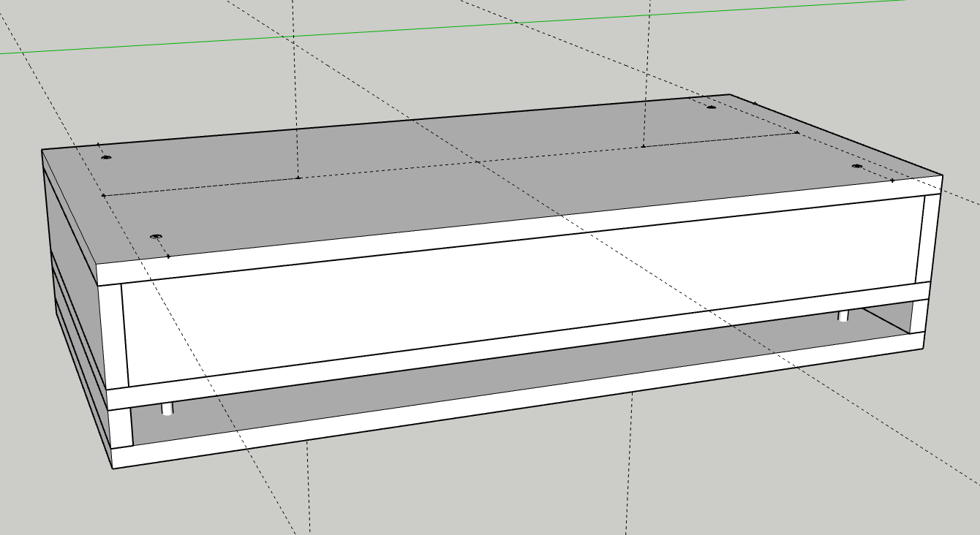Select the screw hole at the top's front-right corner
The image size is (980, 535).
(857, 167)
